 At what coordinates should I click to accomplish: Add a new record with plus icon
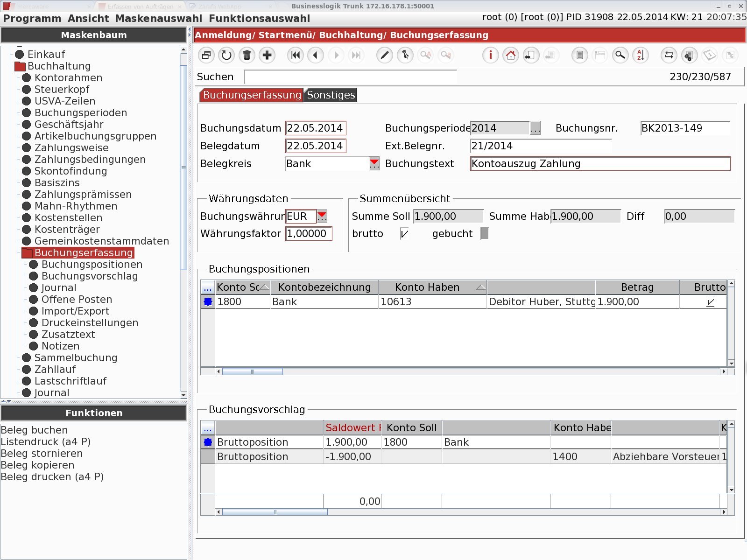click(x=267, y=55)
